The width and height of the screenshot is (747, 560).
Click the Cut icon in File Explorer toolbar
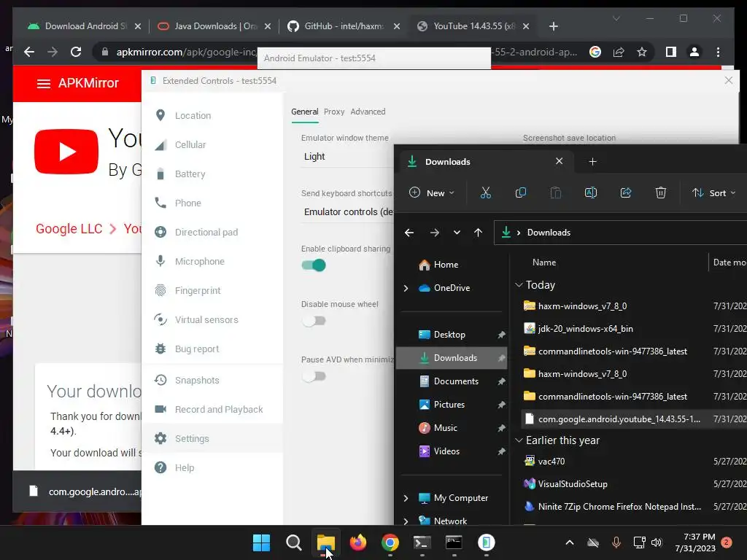[x=485, y=192]
